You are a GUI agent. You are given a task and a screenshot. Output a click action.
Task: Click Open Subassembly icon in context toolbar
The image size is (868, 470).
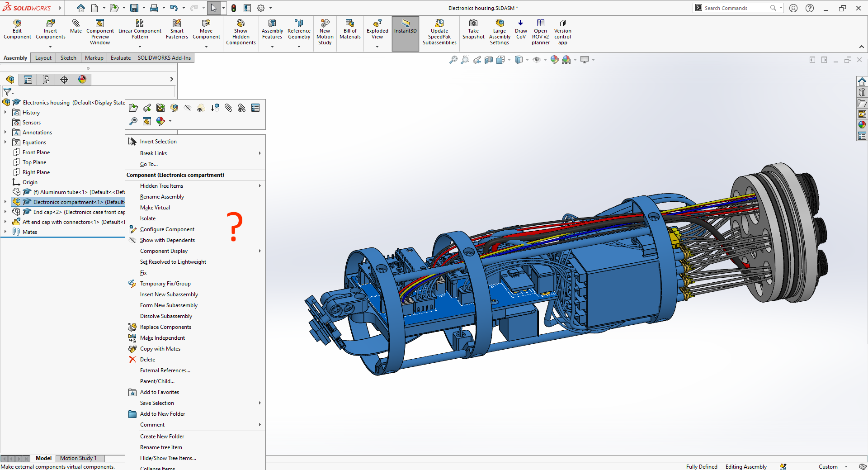(133, 108)
